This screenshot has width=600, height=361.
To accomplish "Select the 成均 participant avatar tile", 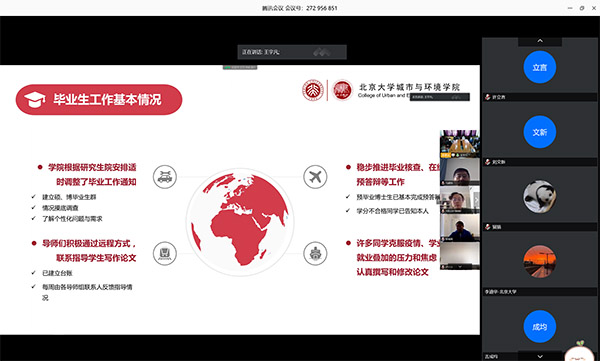I will pyautogui.click(x=540, y=327).
